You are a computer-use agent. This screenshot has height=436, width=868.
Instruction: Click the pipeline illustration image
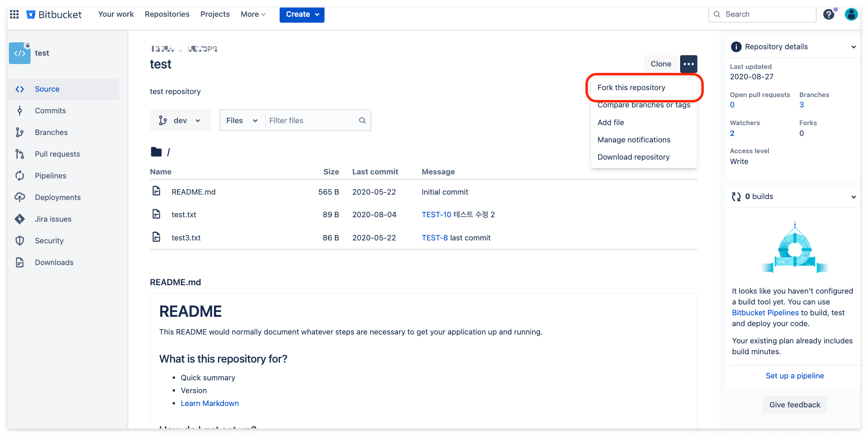click(x=795, y=246)
